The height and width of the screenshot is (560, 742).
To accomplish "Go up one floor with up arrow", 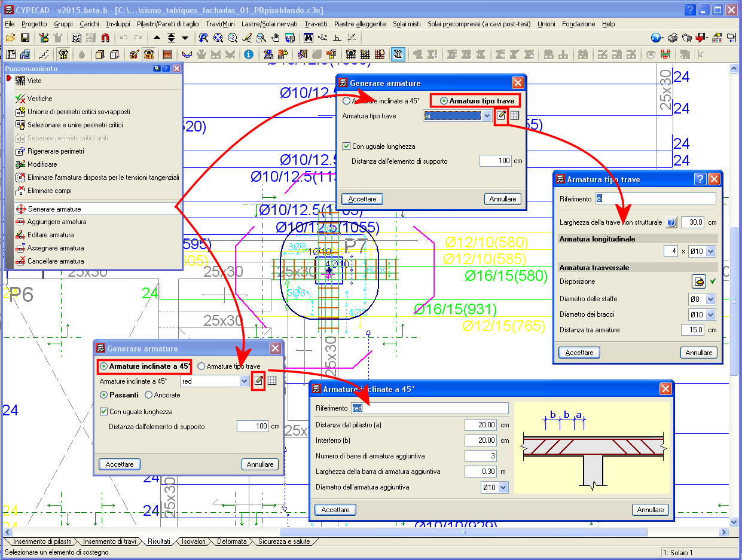I will click(157, 38).
